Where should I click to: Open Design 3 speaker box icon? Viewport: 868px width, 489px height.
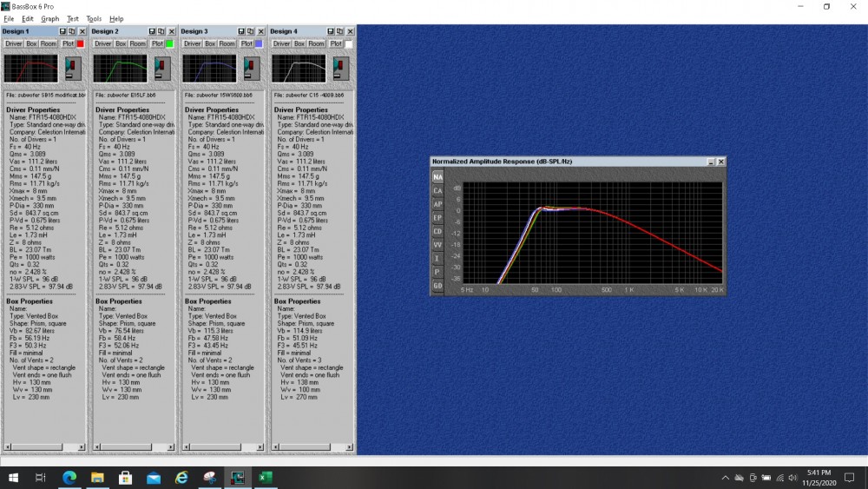tap(252, 69)
